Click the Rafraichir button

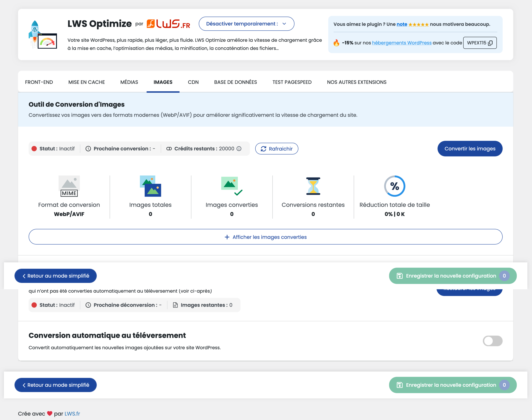pyautogui.click(x=277, y=148)
